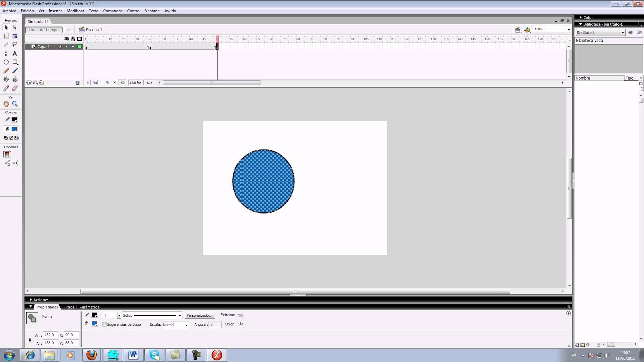
Task: Open the Archivo menu
Action: point(9,11)
